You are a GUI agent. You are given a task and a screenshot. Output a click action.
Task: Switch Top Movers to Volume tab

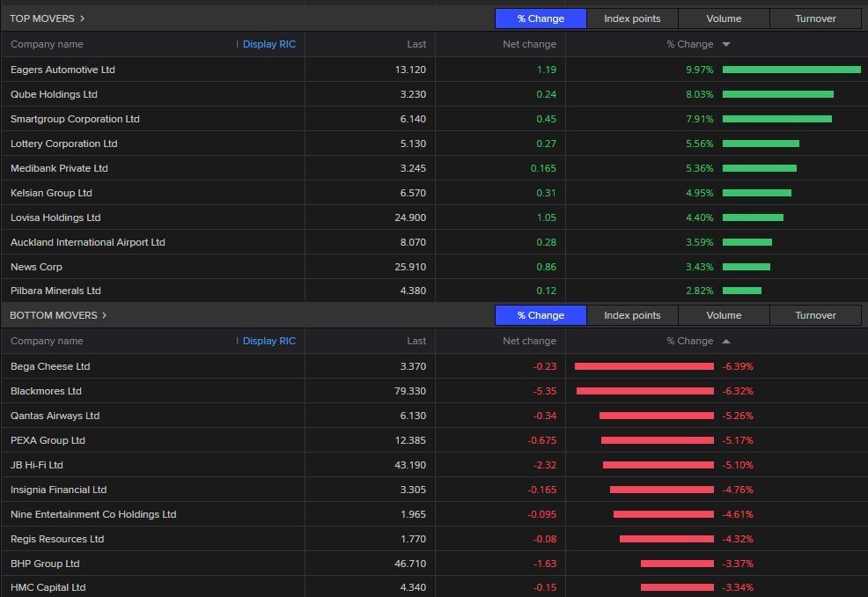click(724, 18)
